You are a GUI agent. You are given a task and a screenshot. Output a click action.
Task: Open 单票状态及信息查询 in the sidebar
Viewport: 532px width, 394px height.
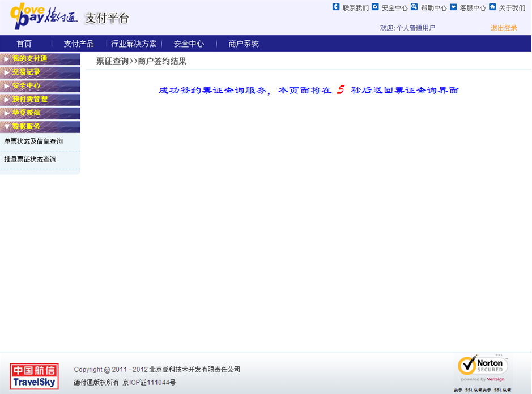33,142
